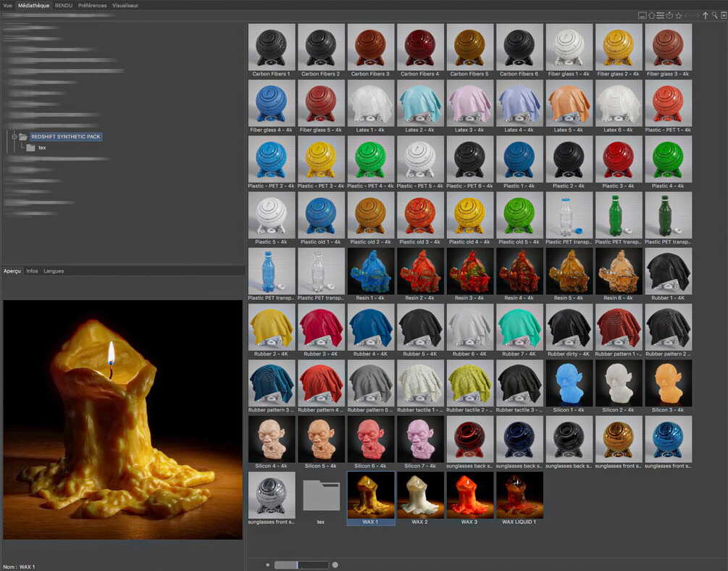728x571 pixels.
Task: Select the Plastic old 2 - 4k material
Action: pos(370,219)
